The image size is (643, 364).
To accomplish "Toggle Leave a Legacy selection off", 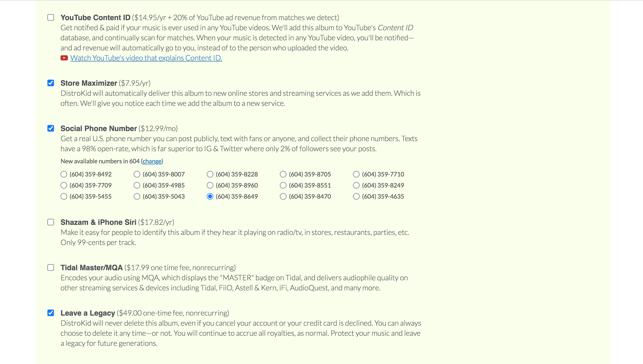I will click(51, 313).
